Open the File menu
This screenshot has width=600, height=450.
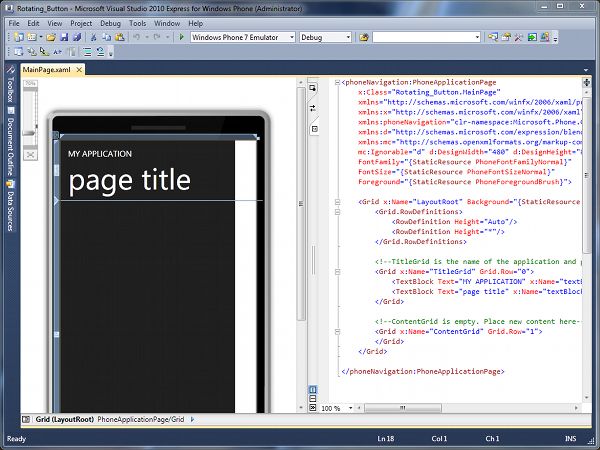coord(14,23)
